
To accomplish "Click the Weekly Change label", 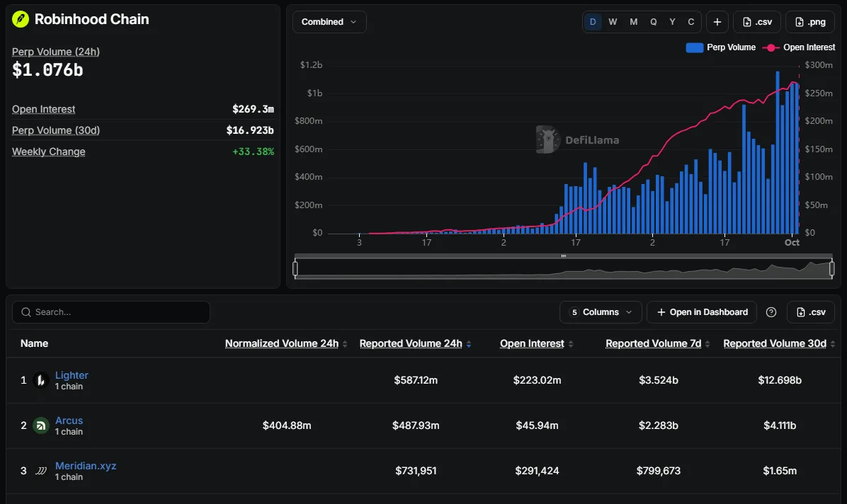I will [49, 151].
